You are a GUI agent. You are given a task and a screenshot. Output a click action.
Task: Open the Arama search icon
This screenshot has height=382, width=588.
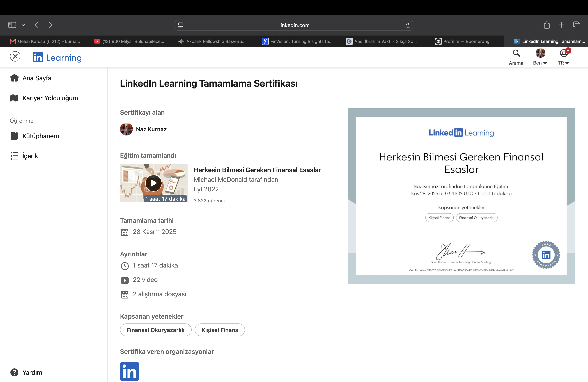[516, 57]
